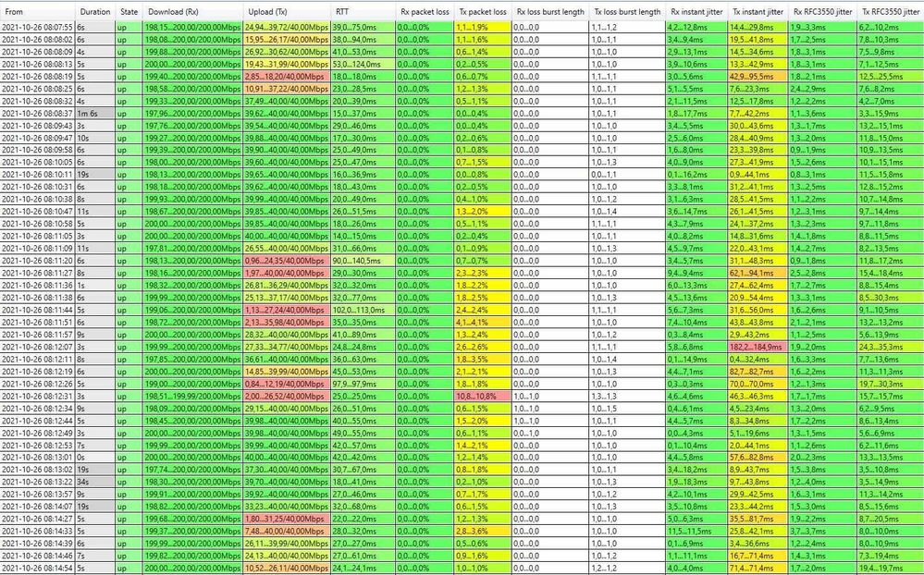The width and height of the screenshot is (924, 575).
Task: Sort rows by RTT header
Action: (363, 11)
